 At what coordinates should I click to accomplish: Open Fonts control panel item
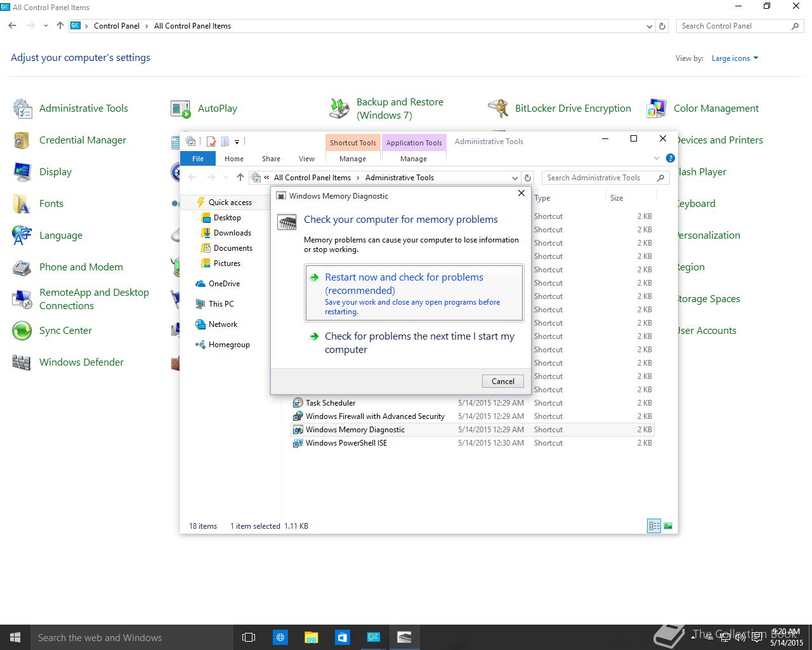[38, 204]
